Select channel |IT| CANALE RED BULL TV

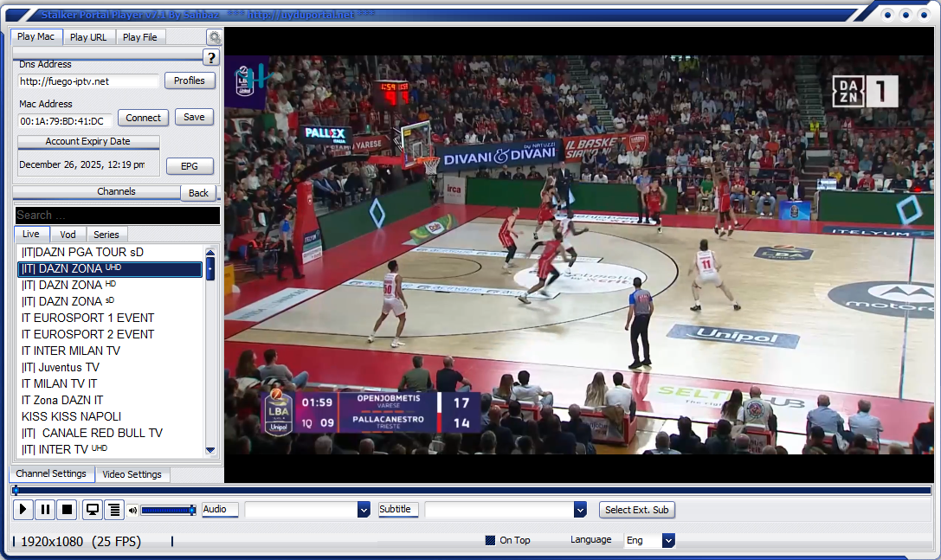tap(111, 433)
